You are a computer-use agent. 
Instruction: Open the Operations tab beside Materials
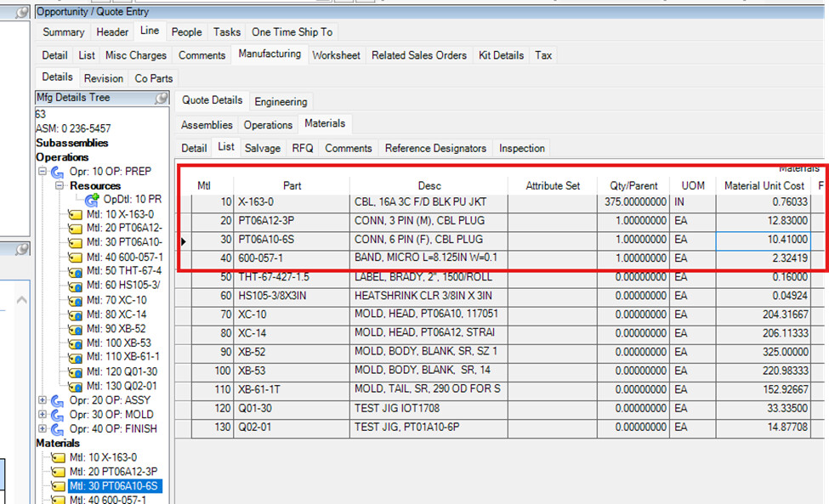point(268,125)
